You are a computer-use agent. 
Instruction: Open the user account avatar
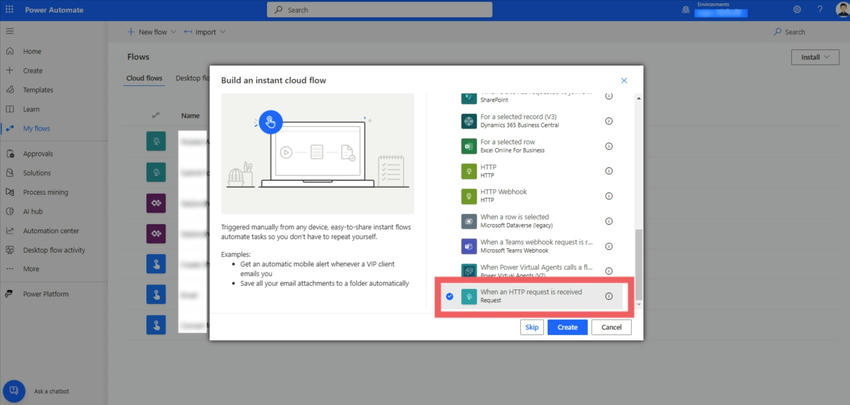tap(841, 9)
